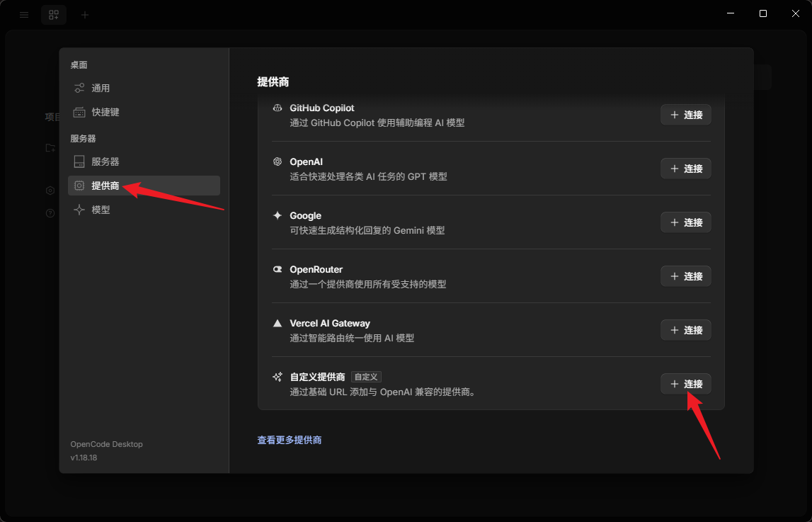Click the OpenCode Desktop version label
This screenshot has height=522, width=812.
[x=107, y=444]
